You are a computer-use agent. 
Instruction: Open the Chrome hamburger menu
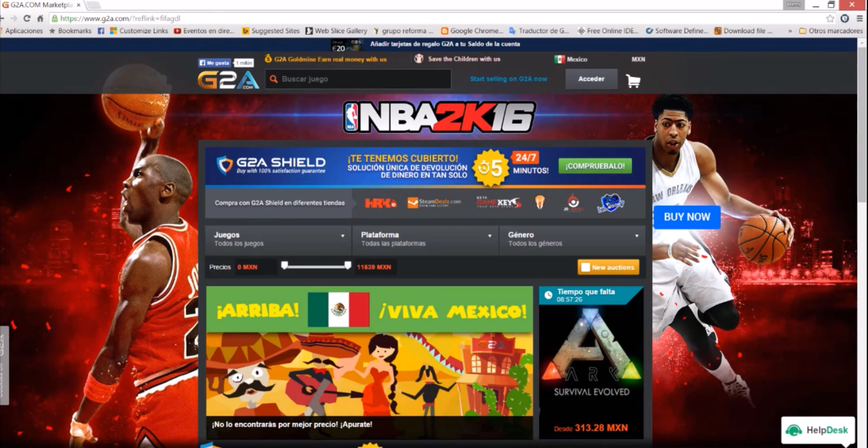pos(860,18)
